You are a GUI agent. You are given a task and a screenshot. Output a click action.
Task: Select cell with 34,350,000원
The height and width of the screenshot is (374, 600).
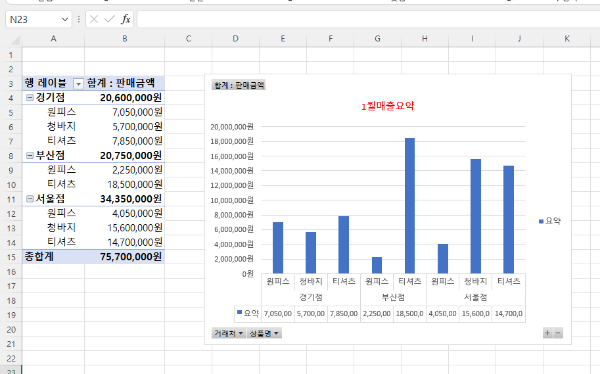(x=125, y=199)
